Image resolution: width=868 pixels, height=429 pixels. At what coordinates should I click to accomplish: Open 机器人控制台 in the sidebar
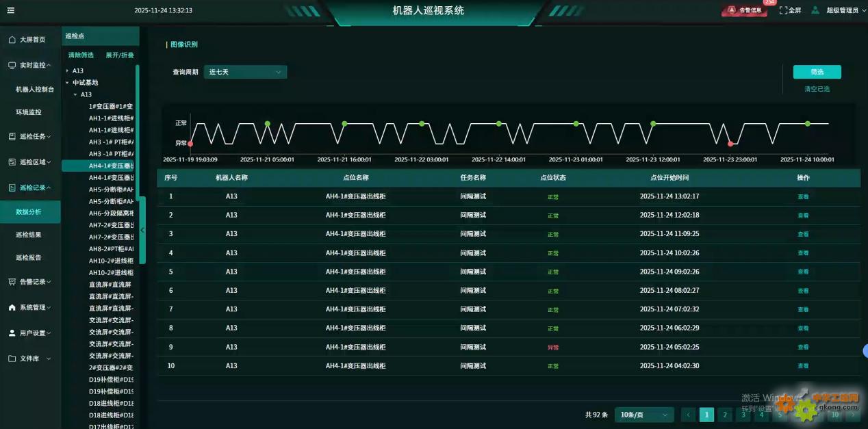pos(35,89)
